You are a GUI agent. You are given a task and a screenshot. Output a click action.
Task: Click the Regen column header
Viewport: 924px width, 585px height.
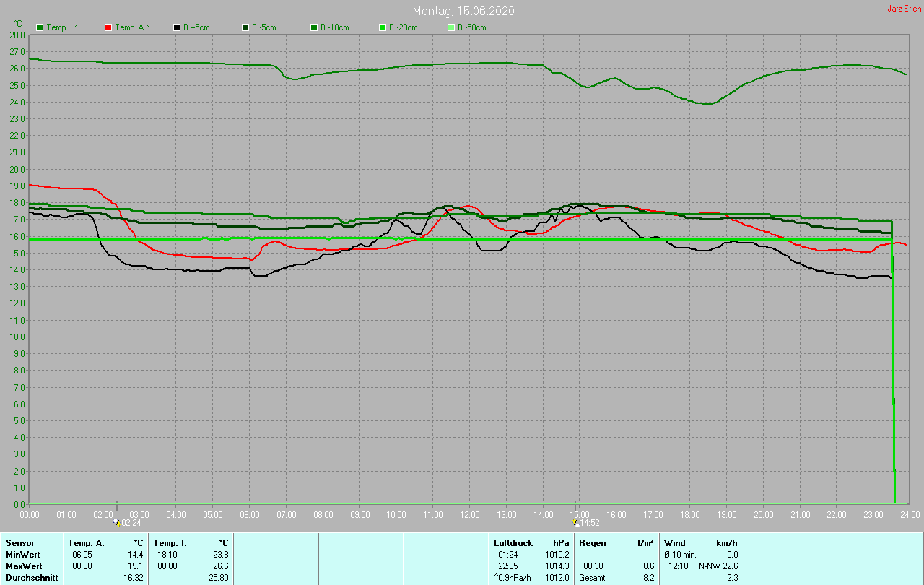593,542
